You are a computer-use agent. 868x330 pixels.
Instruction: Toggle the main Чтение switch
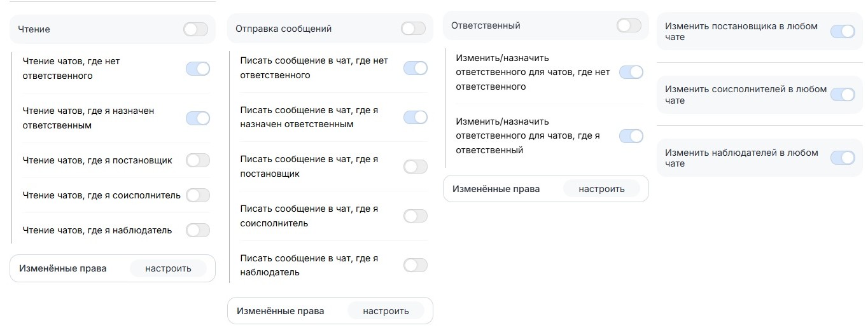point(195,29)
